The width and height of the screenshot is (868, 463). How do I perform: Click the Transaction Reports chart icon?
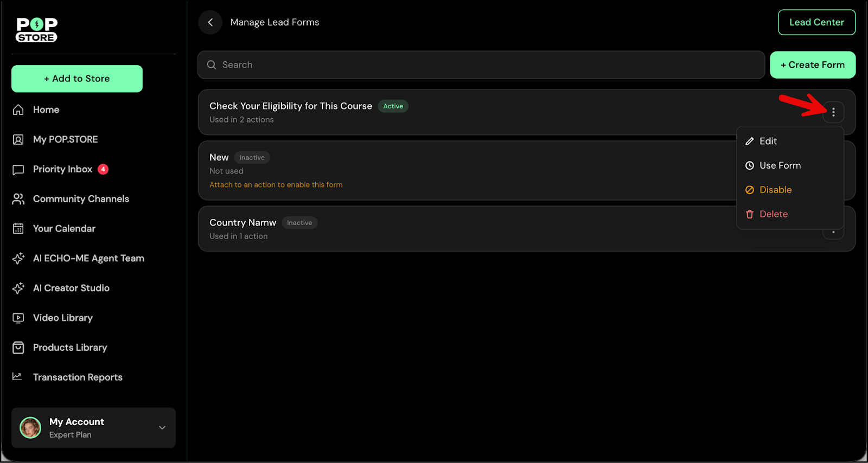pyautogui.click(x=17, y=377)
